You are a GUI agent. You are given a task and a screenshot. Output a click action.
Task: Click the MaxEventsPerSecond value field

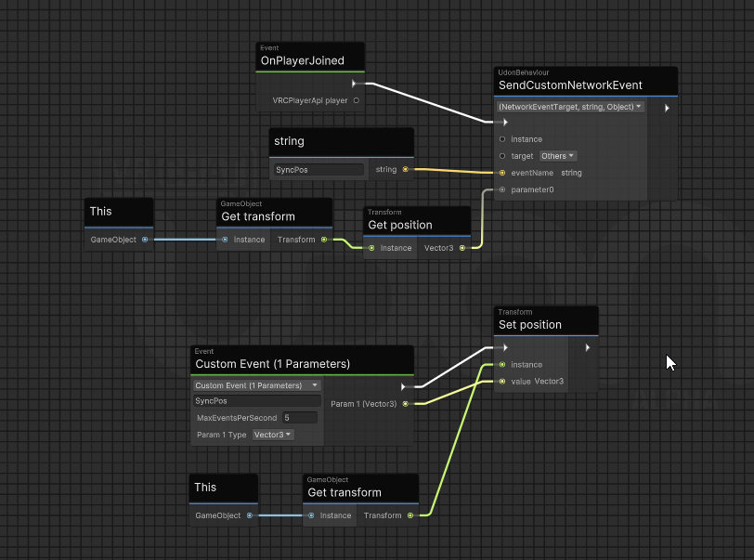300,418
